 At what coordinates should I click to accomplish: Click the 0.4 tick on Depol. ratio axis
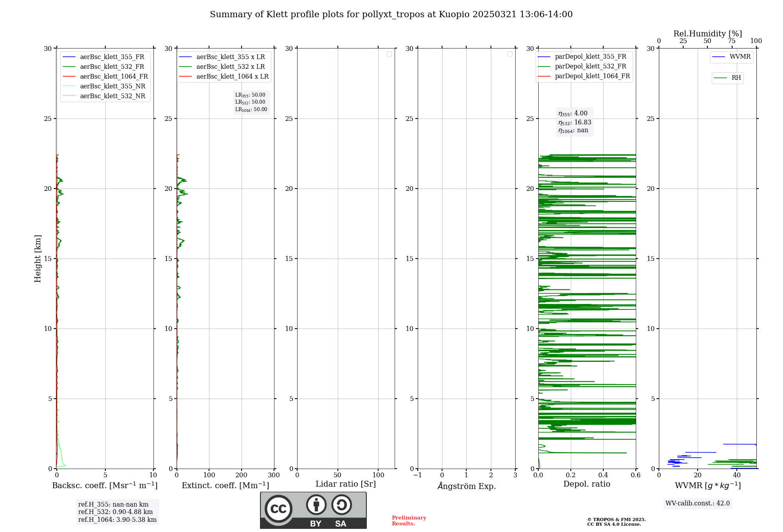(x=603, y=475)
